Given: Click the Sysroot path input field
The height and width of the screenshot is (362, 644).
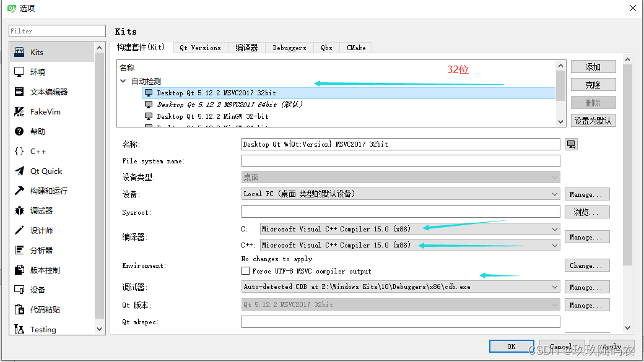Looking at the screenshot, I should tap(401, 212).
